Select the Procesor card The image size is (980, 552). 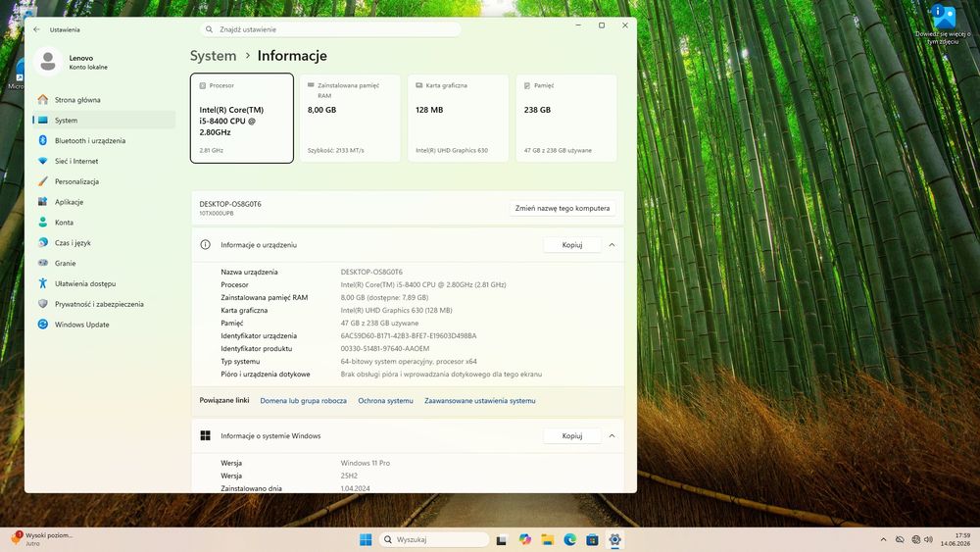coord(242,119)
